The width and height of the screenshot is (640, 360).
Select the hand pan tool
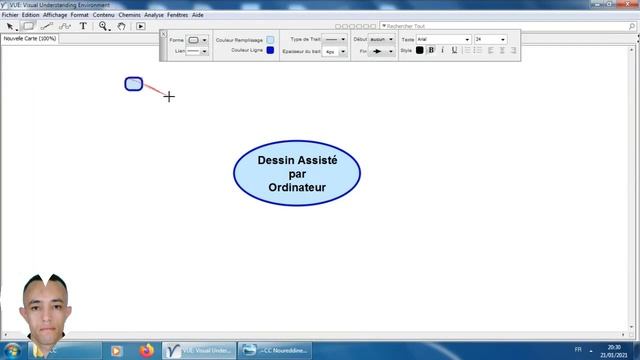coord(122,27)
